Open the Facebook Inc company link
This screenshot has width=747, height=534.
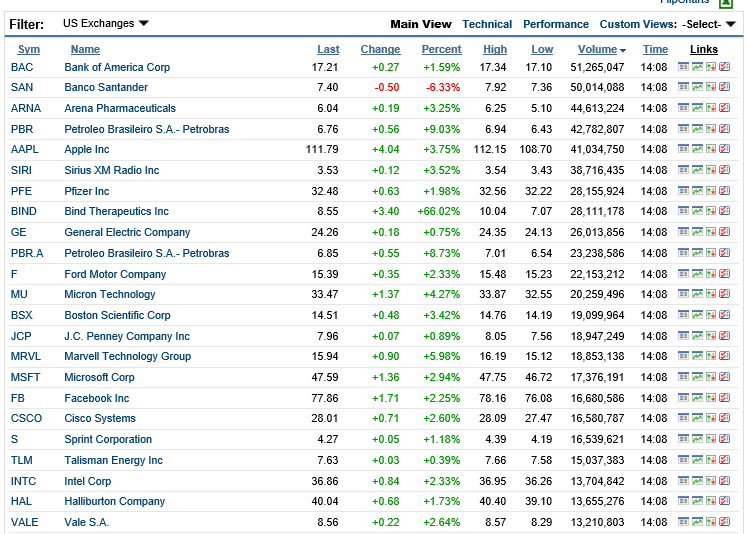coord(97,398)
